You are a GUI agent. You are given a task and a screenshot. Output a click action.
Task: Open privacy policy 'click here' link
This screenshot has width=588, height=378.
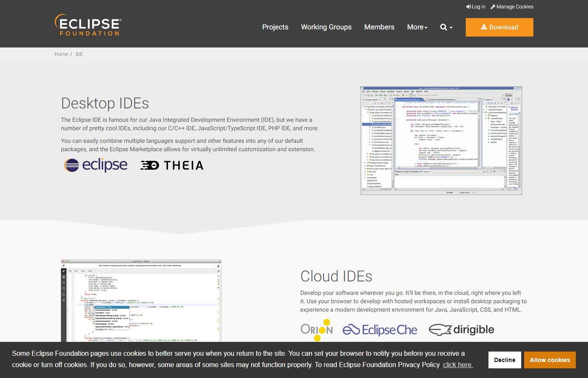pyautogui.click(x=458, y=365)
